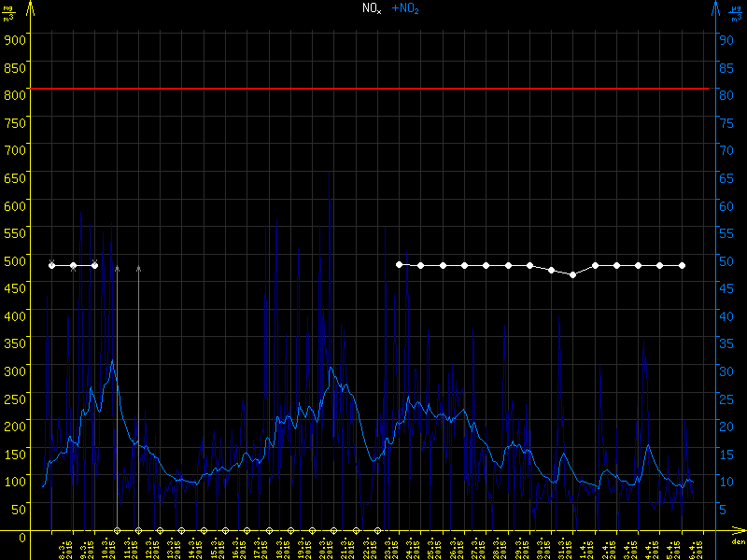Screen dimensions: 747x560
Task: Select the lowest white marker in right series
Action: [573, 274]
